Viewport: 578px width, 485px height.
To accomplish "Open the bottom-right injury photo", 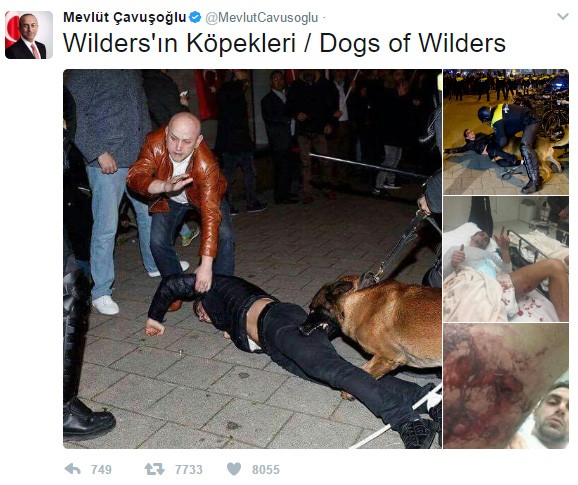I will click(x=506, y=386).
